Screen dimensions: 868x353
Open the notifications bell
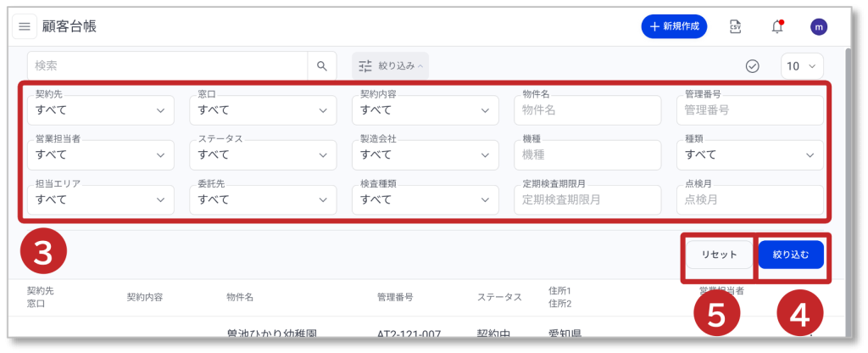tap(777, 26)
